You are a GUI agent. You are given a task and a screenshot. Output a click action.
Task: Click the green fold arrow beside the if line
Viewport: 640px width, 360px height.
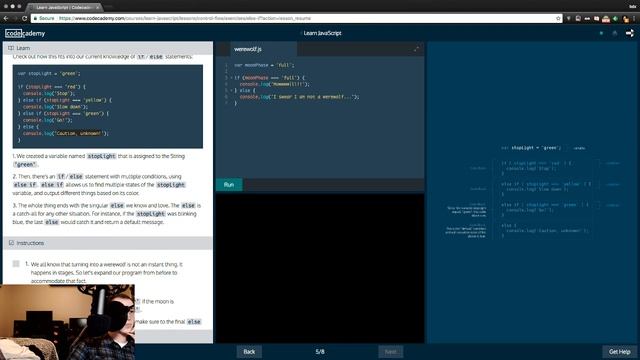pyautogui.click(x=231, y=78)
